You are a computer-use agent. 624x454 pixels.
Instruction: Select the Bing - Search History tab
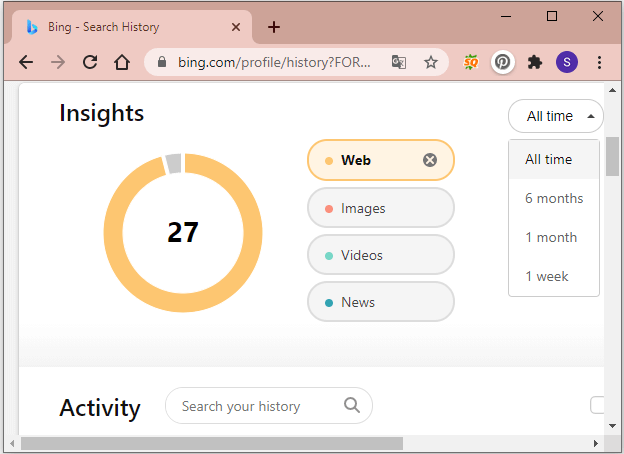tap(132, 27)
